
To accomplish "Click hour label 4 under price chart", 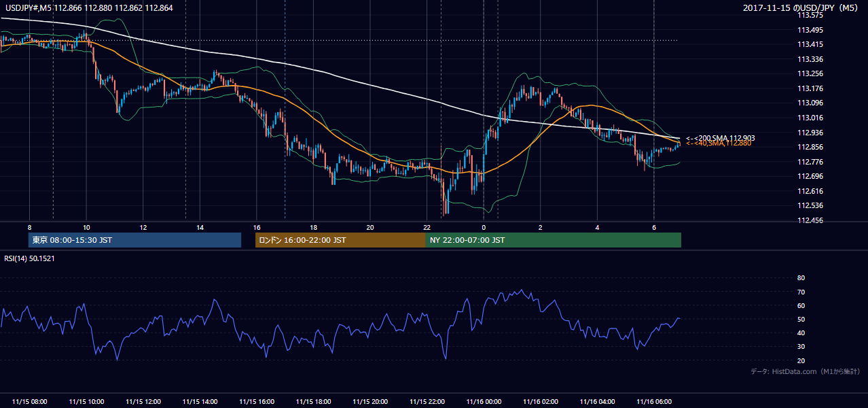I will tap(597, 227).
